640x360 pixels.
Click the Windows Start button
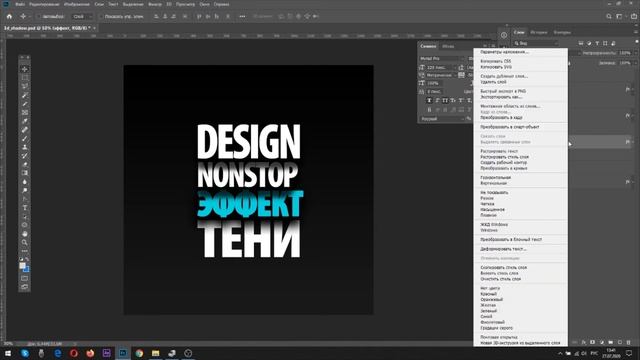click(8, 353)
